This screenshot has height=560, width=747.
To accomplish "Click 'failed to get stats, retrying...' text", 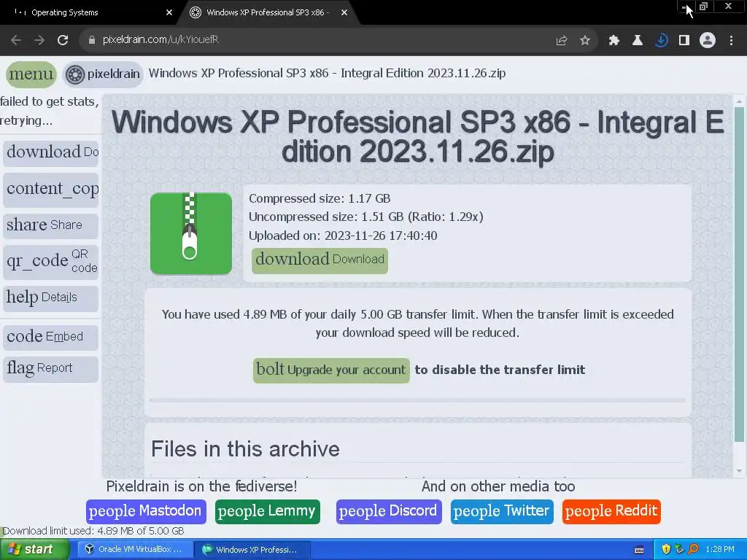I will point(49,111).
